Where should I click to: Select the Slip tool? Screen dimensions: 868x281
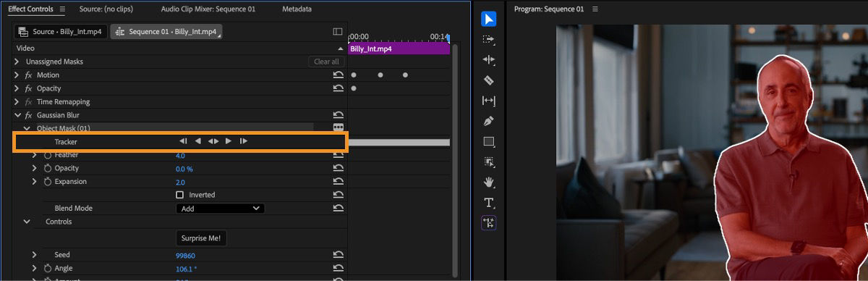(x=489, y=101)
